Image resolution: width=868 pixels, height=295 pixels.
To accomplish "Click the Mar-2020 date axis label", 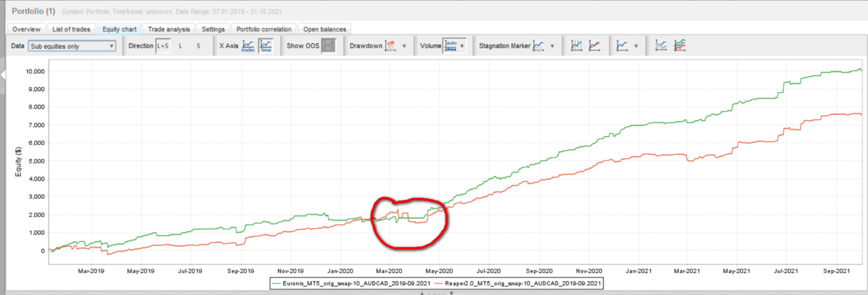I will [x=389, y=271].
